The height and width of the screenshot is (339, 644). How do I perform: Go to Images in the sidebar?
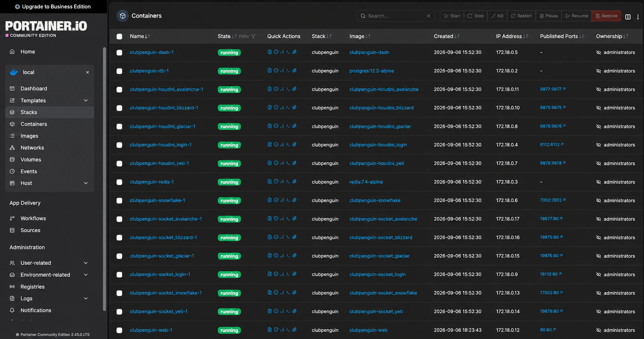50,136
